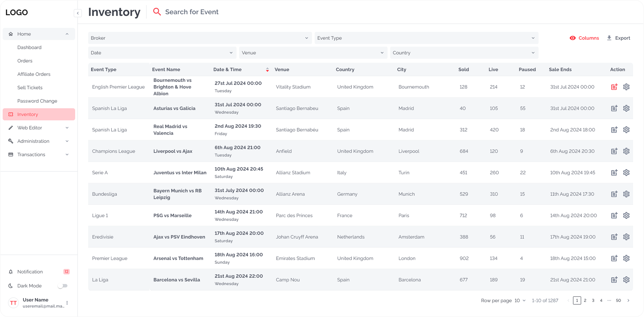644x317 pixels.
Task: Click the red search magnifier icon
Action: point(157,11)
